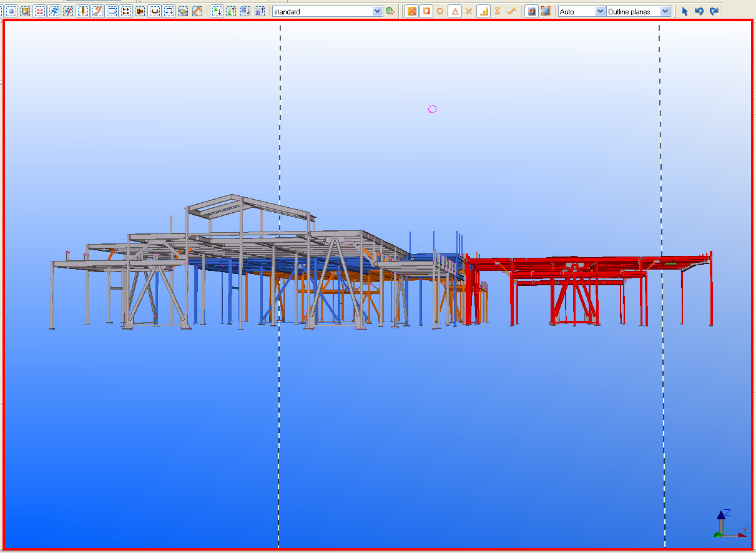The width and height of the screenshot is (756, 553).
Task: Click the X-shaped snap to intersections icon
Action: [469, 11]
